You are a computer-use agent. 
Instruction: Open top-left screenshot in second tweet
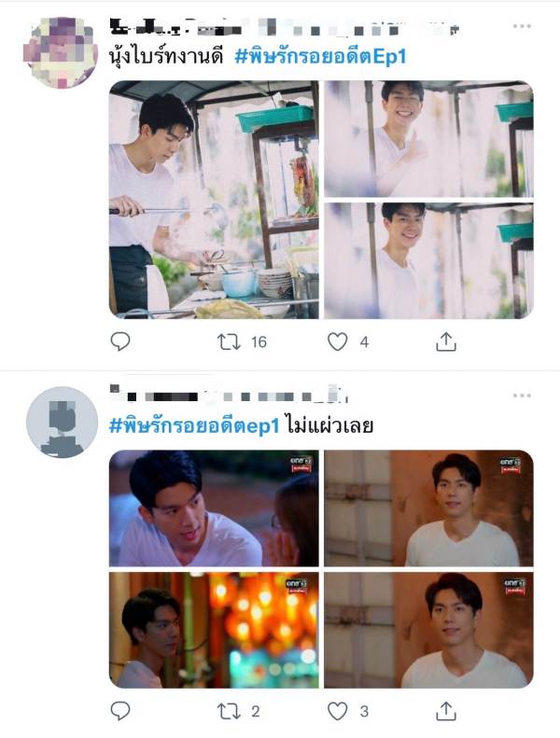214,508
